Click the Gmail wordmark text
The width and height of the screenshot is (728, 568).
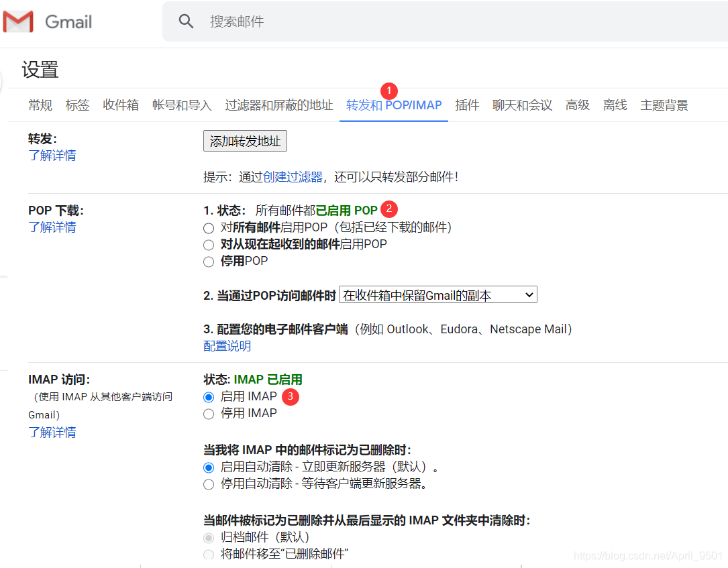[68, 22]
